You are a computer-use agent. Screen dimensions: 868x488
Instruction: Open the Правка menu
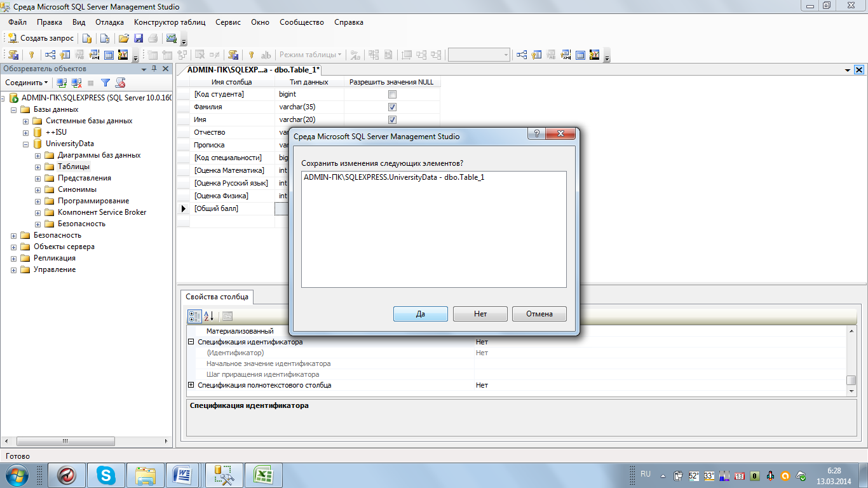coord(50,22)
